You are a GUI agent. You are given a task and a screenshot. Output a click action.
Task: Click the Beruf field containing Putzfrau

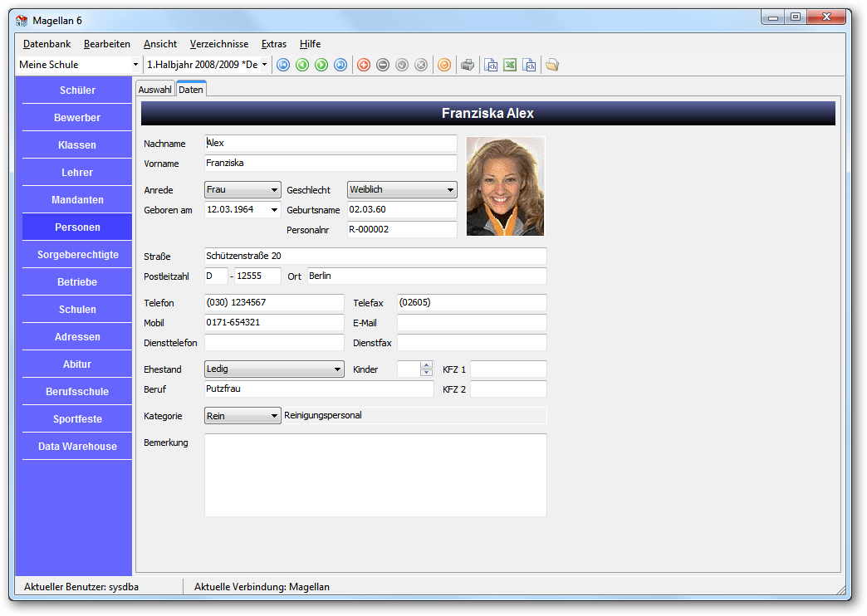pyautogui.click(x=319, y=389)
